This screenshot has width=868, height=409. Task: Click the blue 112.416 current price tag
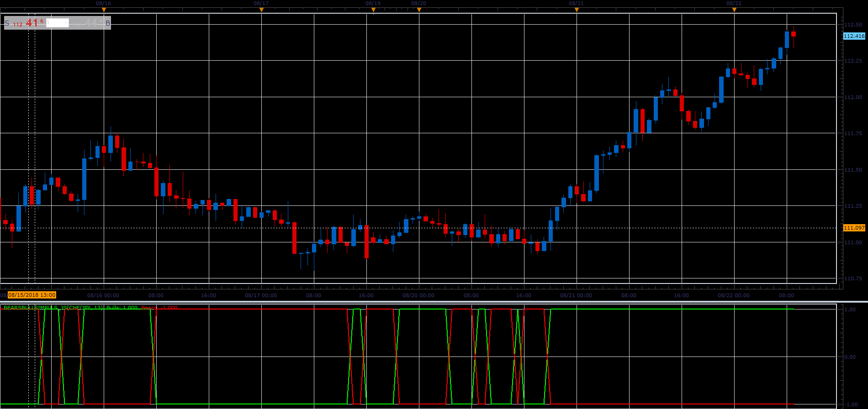(854, 36)
